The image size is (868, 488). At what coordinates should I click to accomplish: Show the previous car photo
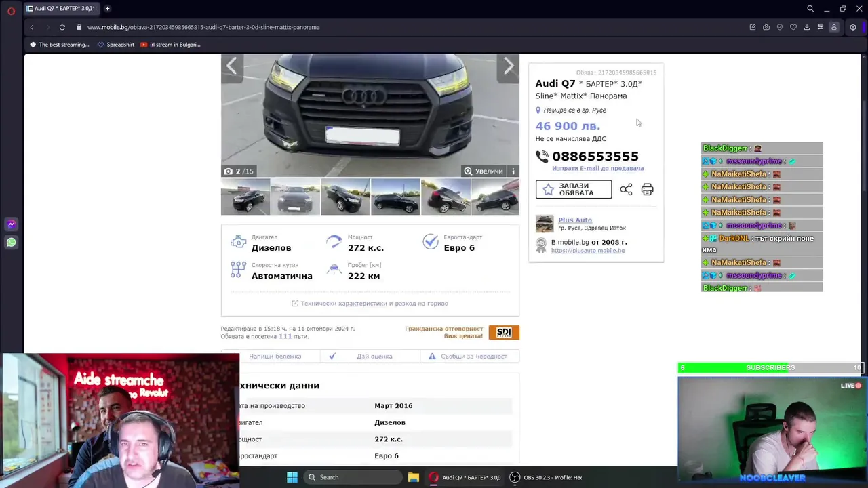pos(232,66)
